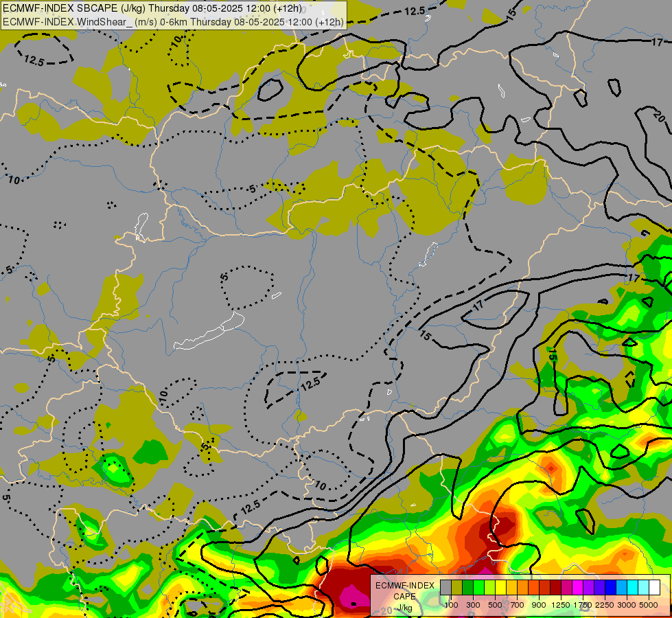Select the crimson-pink swatch right of the 1250 tick

[567, 587]
